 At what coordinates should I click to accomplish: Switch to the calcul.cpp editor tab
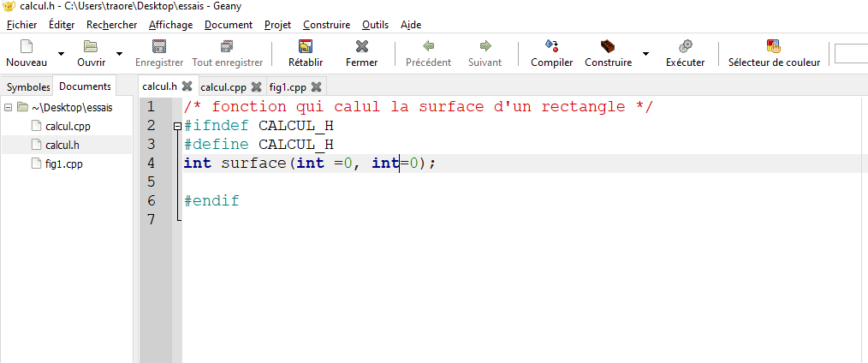click(x=223, y=86)
